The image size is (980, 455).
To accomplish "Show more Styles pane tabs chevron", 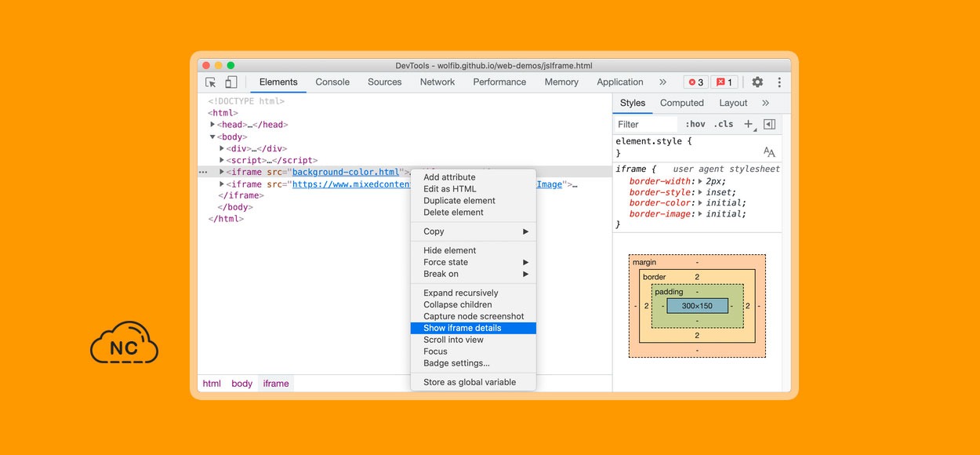I will click(x=766, y=103).
